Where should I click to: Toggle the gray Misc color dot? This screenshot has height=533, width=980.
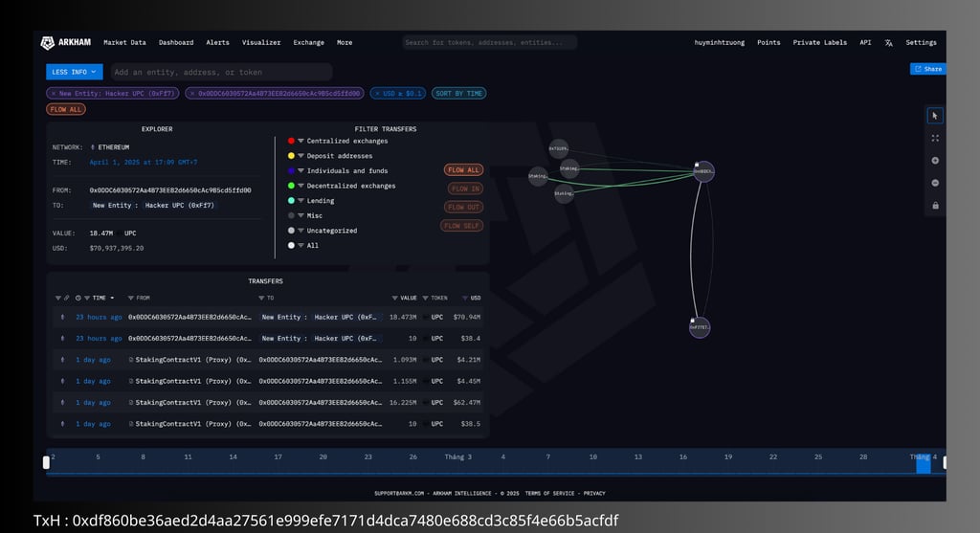[x=291, y=215]
